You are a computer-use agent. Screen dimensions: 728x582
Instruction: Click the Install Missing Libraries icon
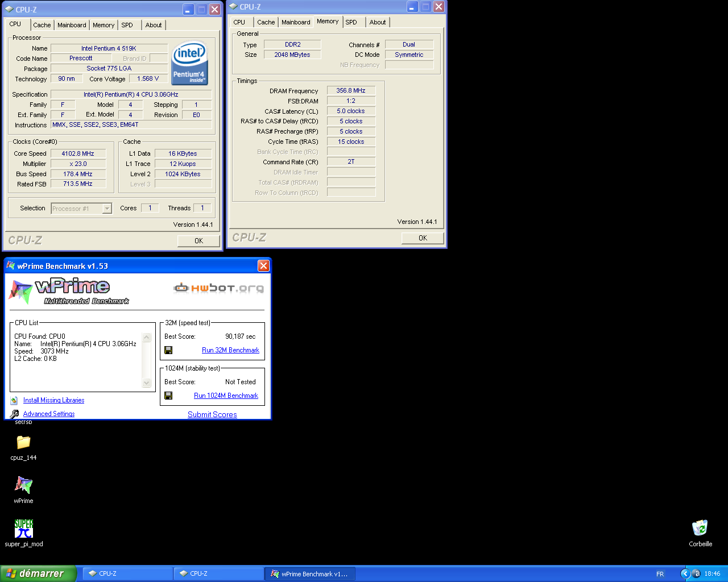(x=14, y=401)
